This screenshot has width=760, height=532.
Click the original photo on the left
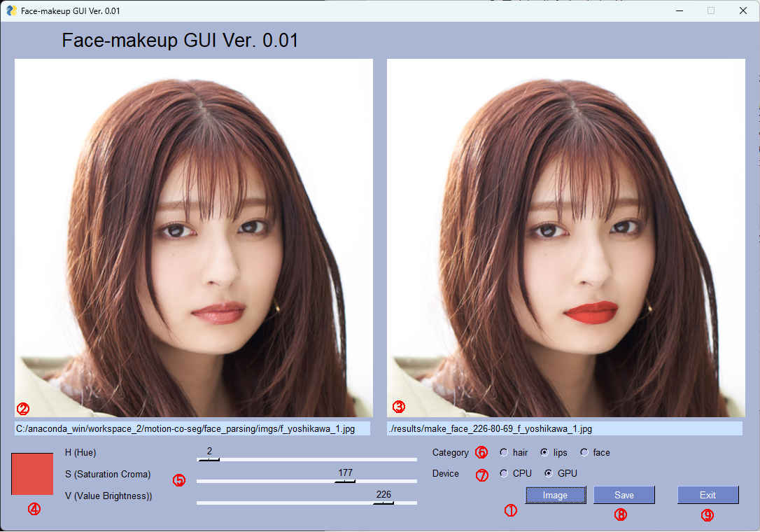click(194, 238)
